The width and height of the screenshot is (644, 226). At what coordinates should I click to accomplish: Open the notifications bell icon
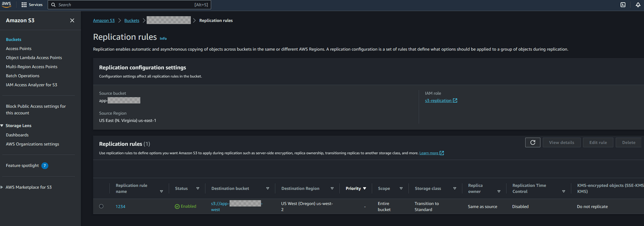click(x=638, y=5)
